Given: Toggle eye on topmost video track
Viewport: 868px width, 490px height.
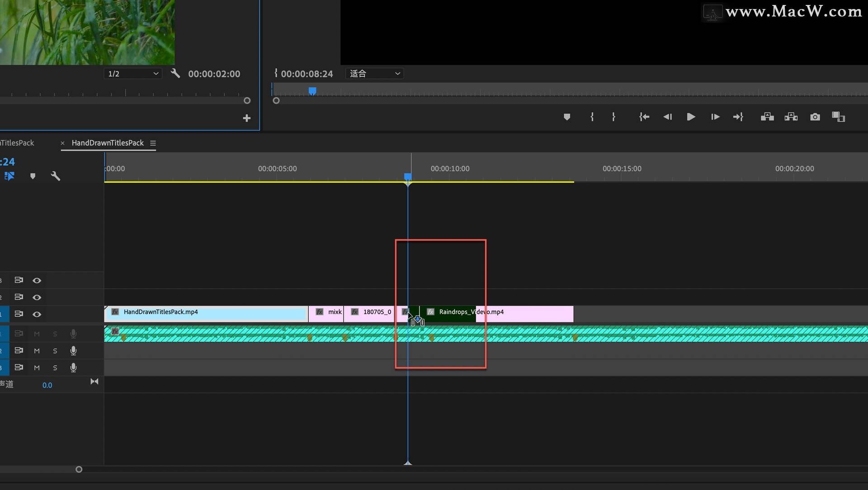Looking at the screenshot, I should tap(37, 281).
